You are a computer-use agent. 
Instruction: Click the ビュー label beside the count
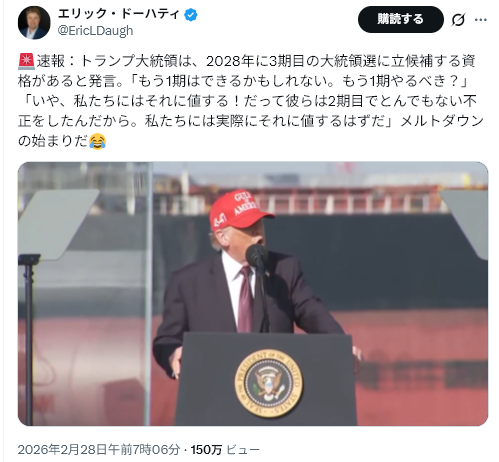point(243,450)
